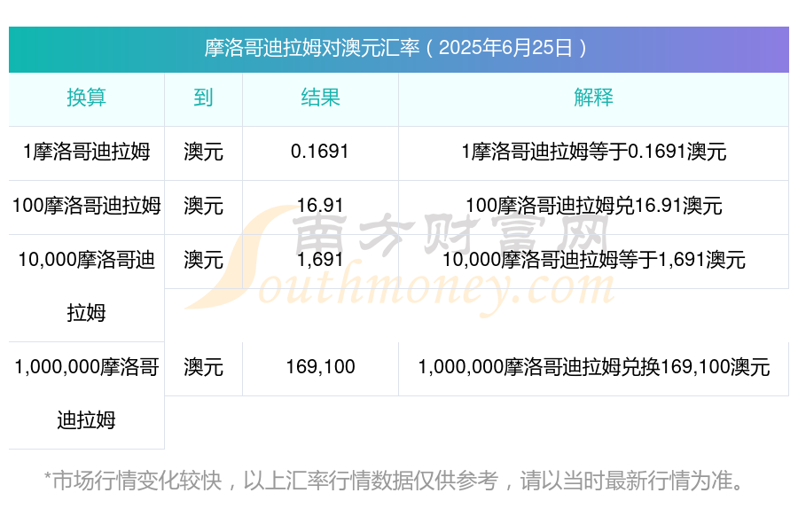Viewport: 798px width, 532px height.
Task: Click the title 摩洛哥迪拉姆对澳元汇率（2025年6月25日）
Action: tap(398, 49)
